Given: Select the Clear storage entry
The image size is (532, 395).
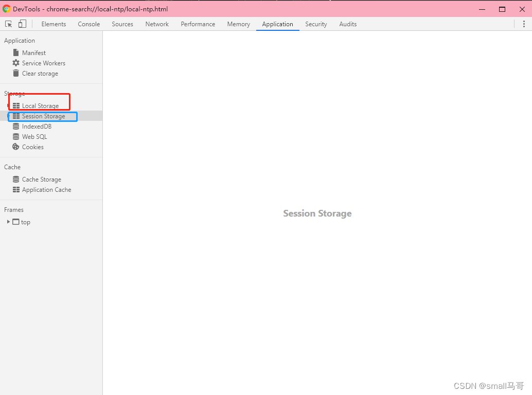Looking at the screenshot, I should pos(40,74).
